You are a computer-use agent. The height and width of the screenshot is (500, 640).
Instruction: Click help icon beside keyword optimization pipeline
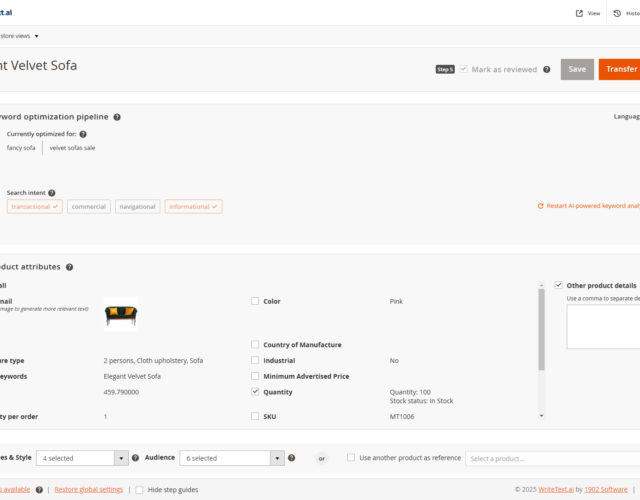click(x=117, y=117)
